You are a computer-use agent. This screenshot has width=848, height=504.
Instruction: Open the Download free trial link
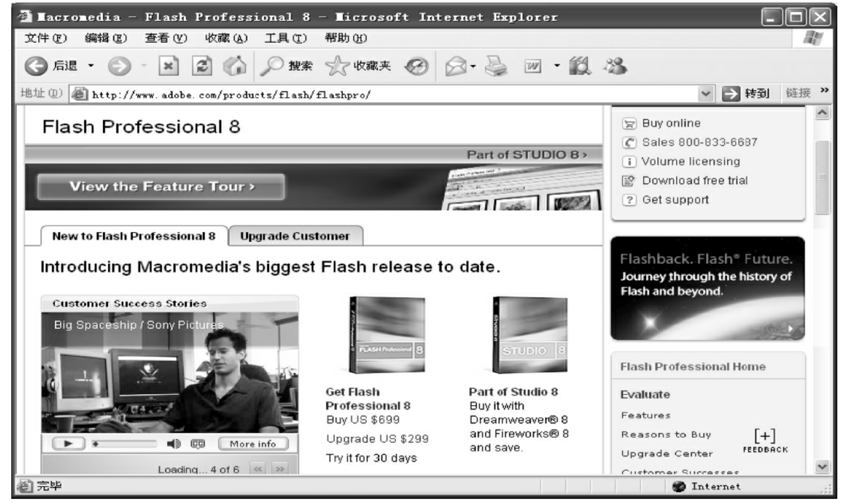[695, 181]
